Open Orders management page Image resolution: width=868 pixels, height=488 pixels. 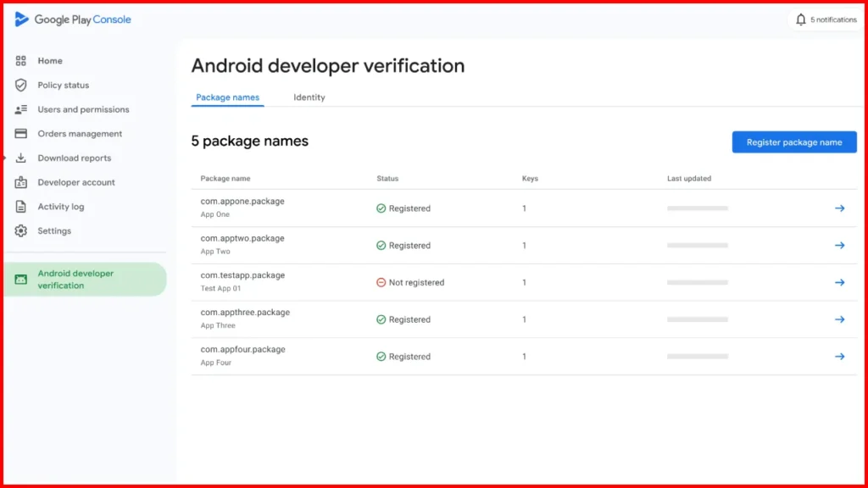click(x=80, y=134)
